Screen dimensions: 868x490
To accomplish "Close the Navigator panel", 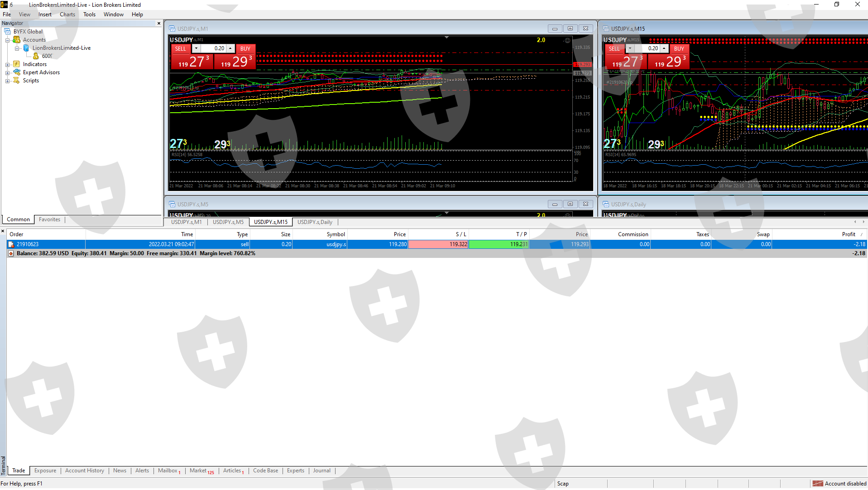I will 159,23.
